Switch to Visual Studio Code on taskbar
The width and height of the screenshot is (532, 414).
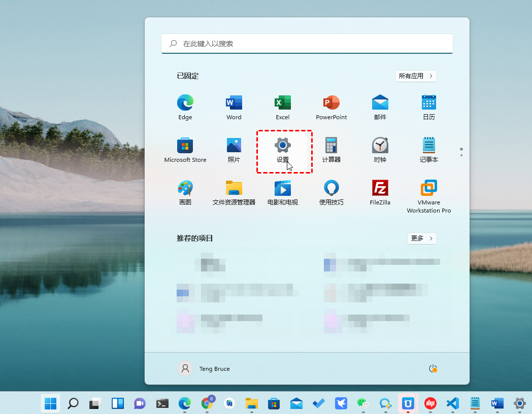click(x=453, y=403)
